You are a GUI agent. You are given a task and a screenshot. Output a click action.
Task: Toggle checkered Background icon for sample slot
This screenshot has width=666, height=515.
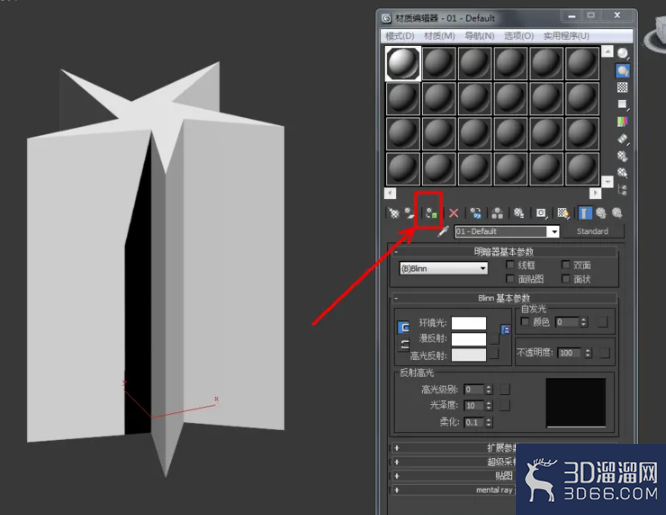coord(623,88)
